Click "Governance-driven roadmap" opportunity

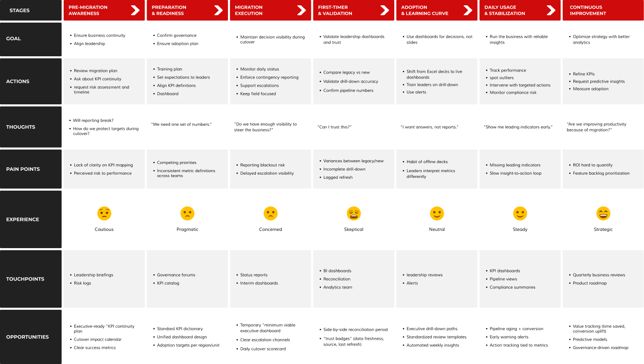point(600,348)
